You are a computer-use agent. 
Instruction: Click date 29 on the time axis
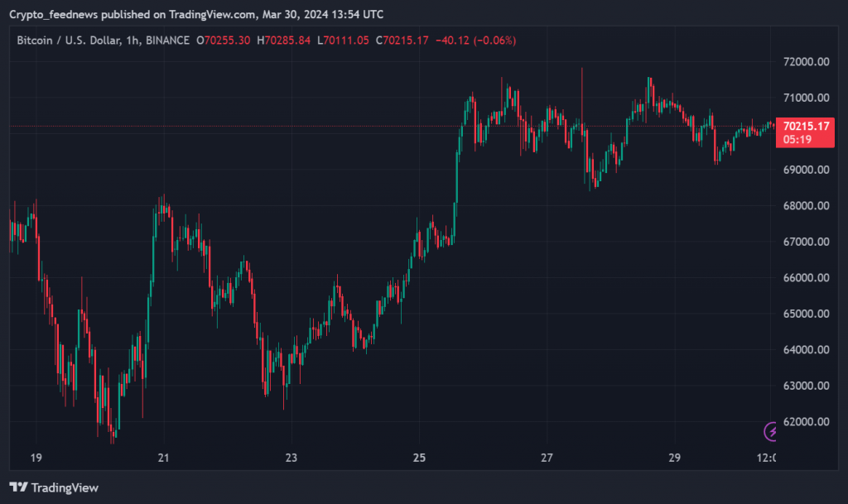674,458
